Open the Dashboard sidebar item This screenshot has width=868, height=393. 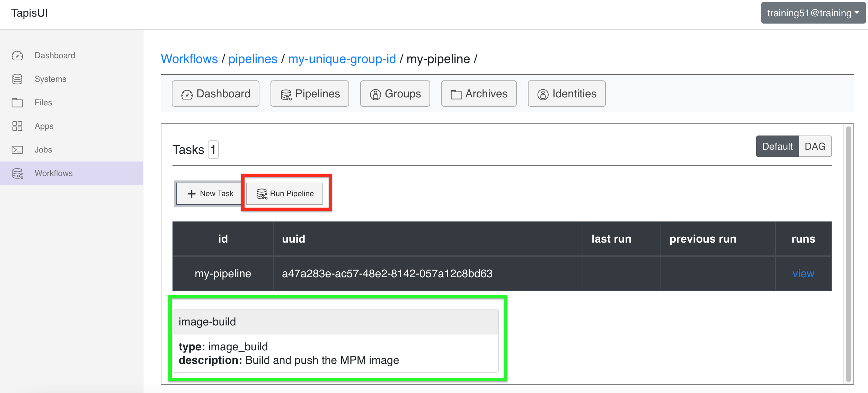tap(71, 55)
